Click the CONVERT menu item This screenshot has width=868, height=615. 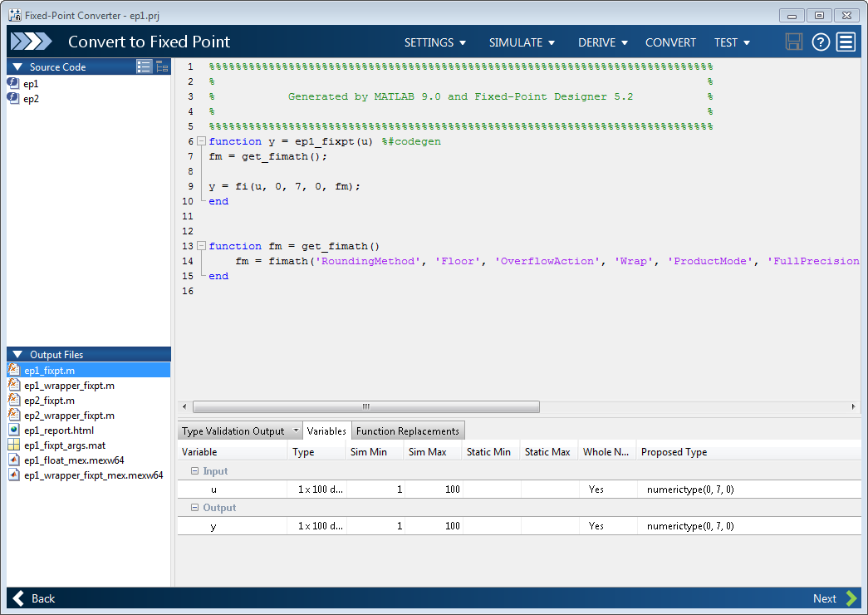pyautogui.click(x=670, y=42)
